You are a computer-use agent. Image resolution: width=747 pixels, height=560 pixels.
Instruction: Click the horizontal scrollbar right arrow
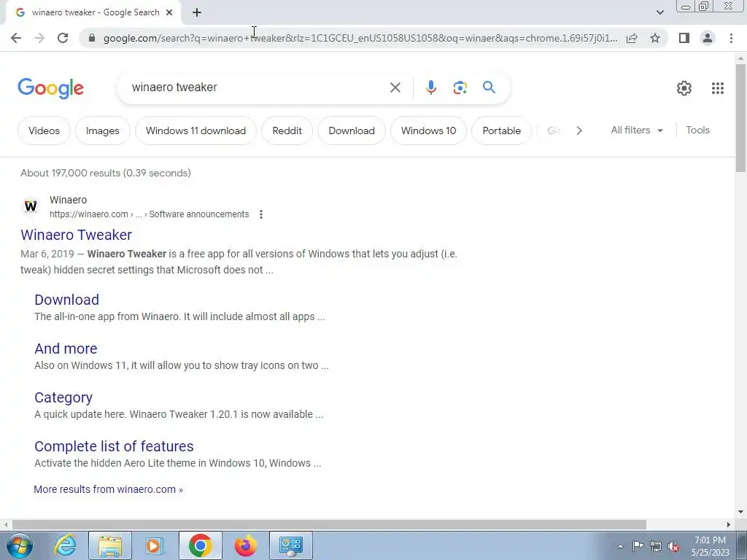[x=729, y=524]
